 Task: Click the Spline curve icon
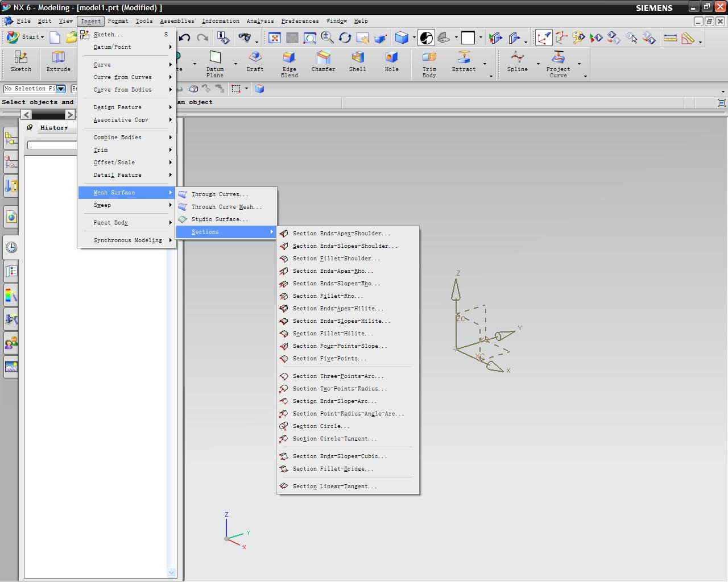point(517,61)
